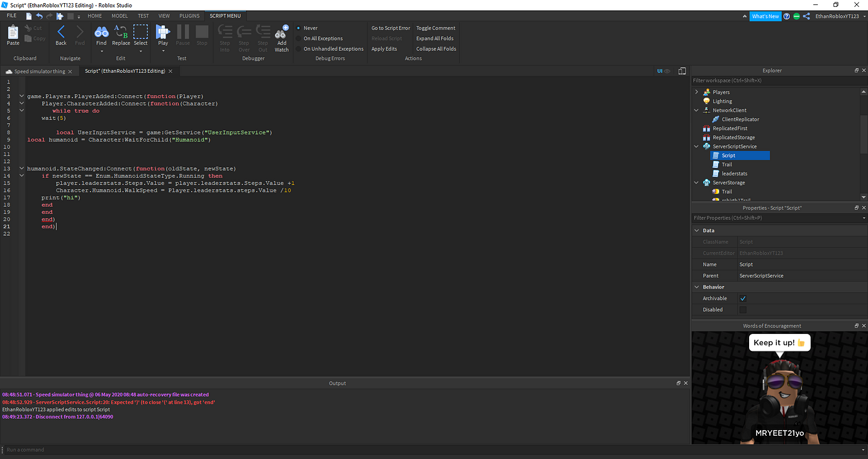The height and width of the screenshot is (459, 868).
Task: Enable the Disabled checkbox for the Script
Action: point(743,309)
